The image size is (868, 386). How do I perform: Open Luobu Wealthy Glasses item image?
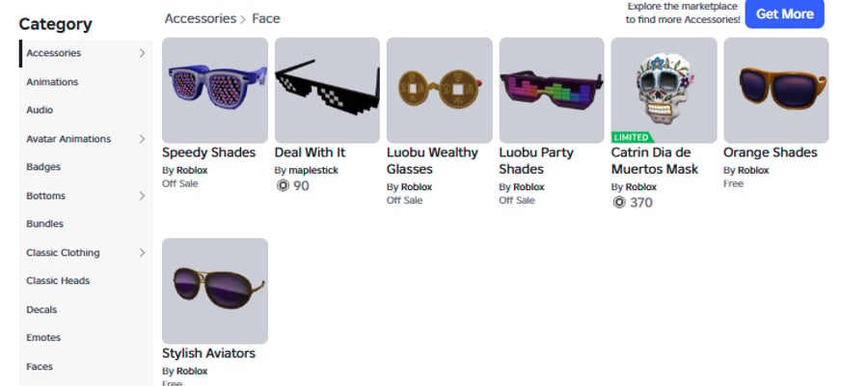coord(440,91)
